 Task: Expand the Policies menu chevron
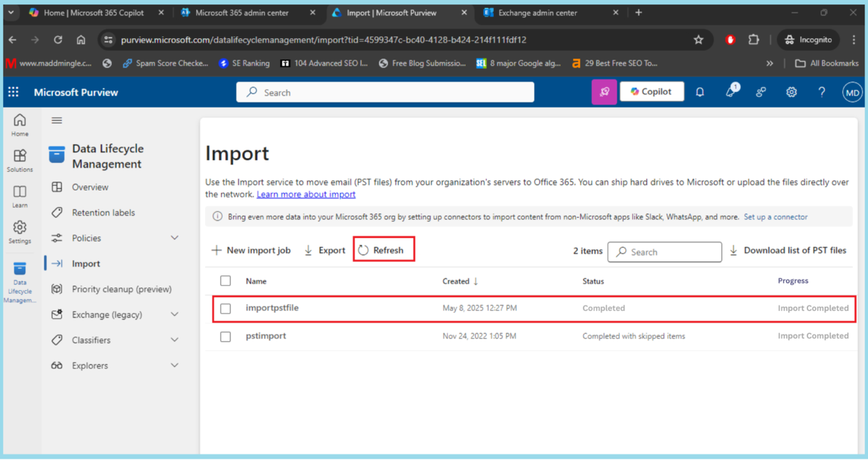click(x=174, y=238)
